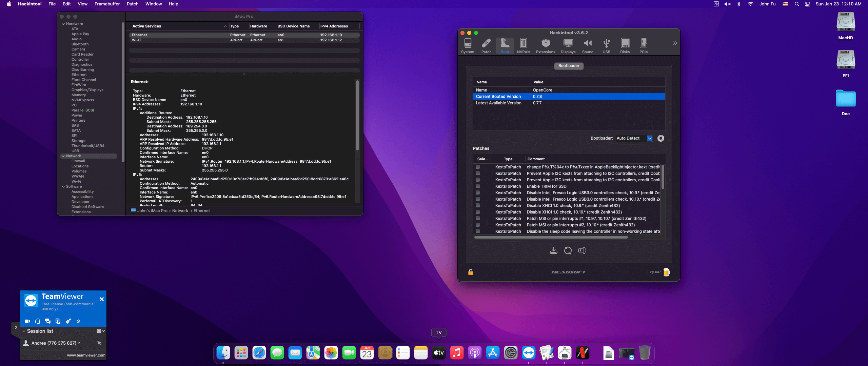Open the Help menu
This screenshot has width=868, height=366.
point(173,4)
